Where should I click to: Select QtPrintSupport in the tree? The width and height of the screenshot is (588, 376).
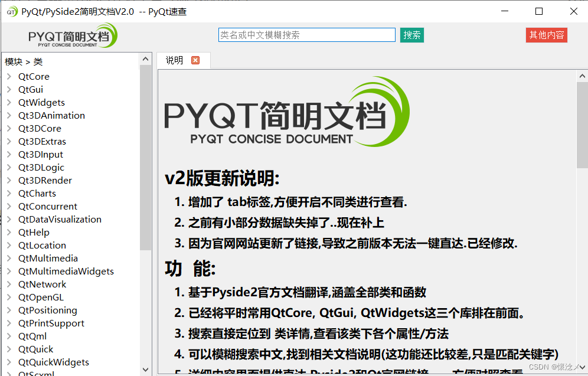click(x=51, y=323)
